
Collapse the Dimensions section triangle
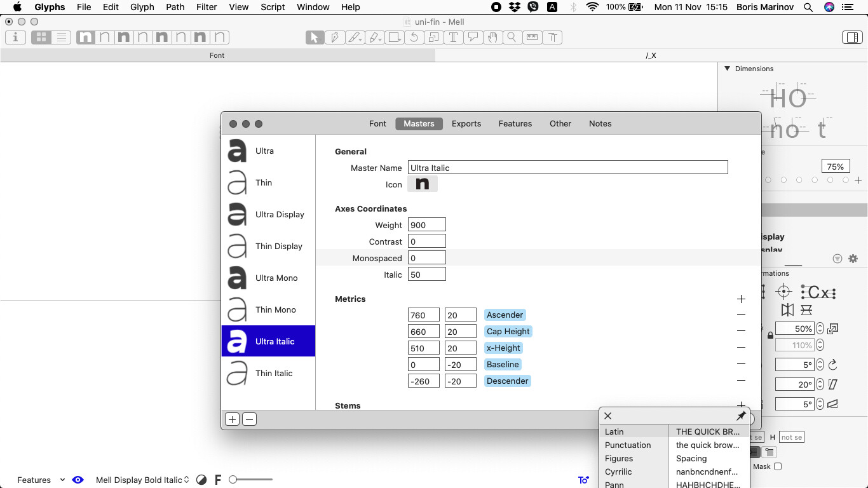(x=727, y=69)
